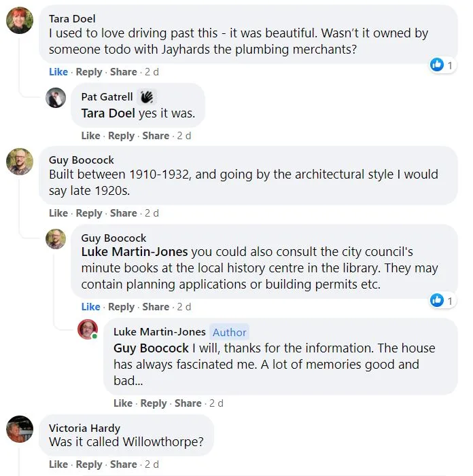The image size is (473, 476).
Task: Share Victoria Hardy's comment
Action: [x=123, y=464]
